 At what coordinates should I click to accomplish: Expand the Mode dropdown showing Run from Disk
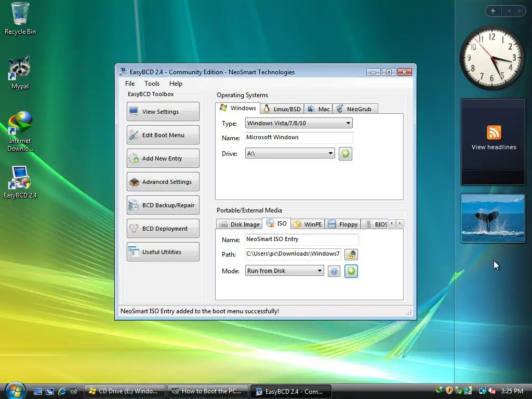pyautogui.click(x=284, y=271)
